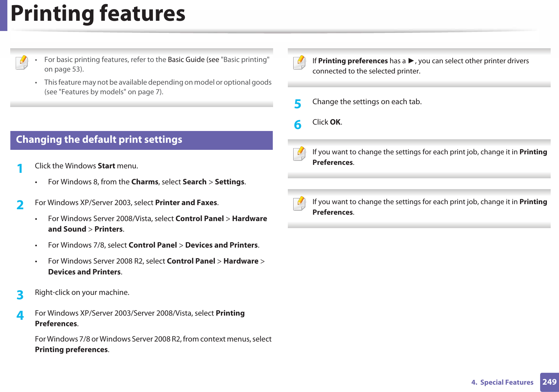Click the text "connected to the selected printer."
Image resolution: width=559 pixels, height=392 pixels.
[x=366, y=71]
